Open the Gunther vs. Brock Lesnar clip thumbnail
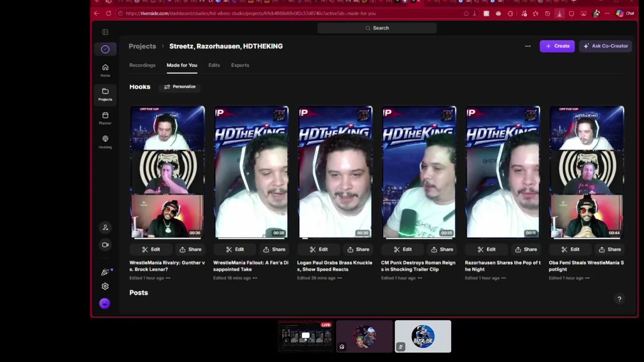The height and width of the screenshot is (362, 644). 168,171
